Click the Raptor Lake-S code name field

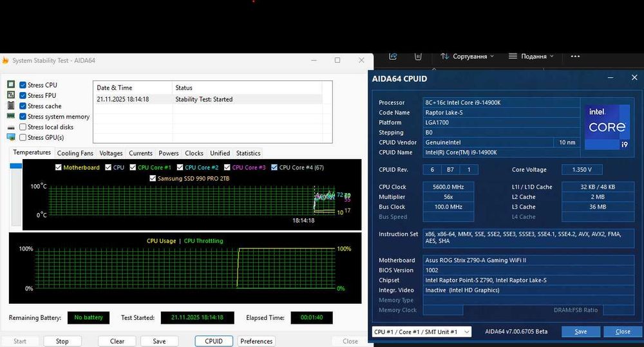pyautogui.click(x=501, y=113)
